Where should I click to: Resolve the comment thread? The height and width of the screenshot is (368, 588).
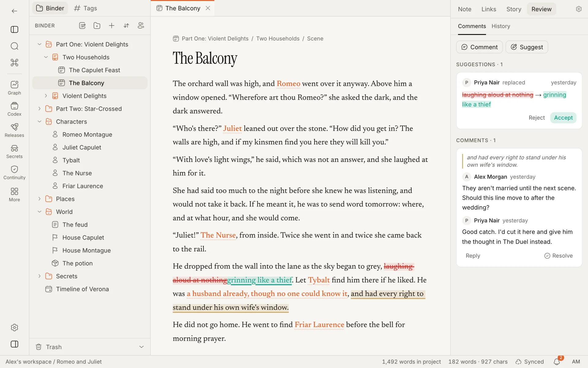coord(558,256)
